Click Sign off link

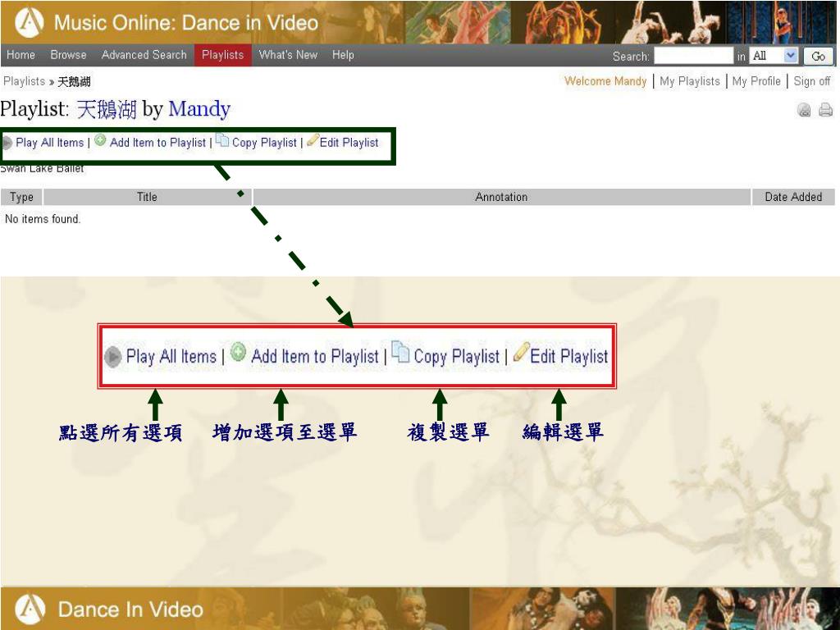tap(812, 81)
